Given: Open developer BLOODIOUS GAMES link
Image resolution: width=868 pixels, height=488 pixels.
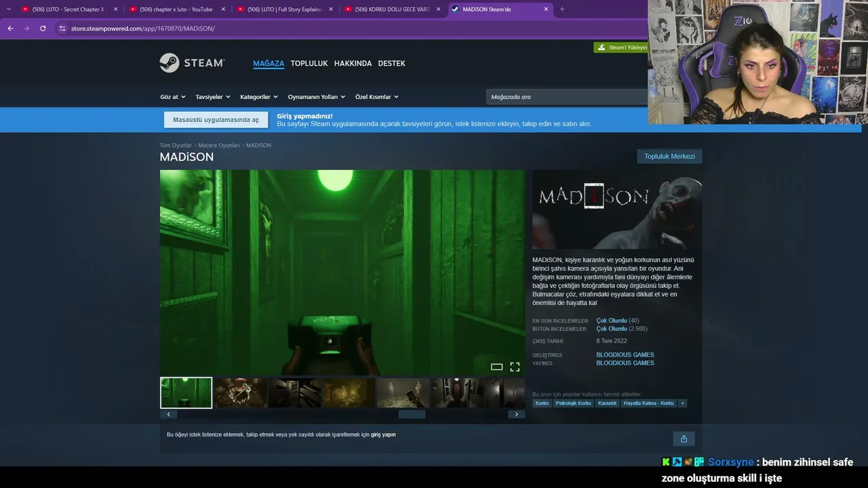Looking at the screenshot, I should (625, 354).
